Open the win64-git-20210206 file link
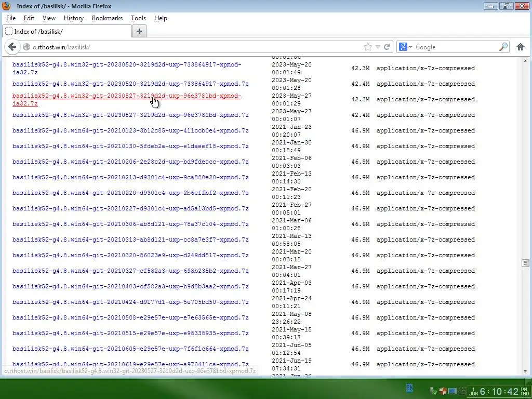The width and height of the screenshot is (532, 399). click(x=130, y=162)
